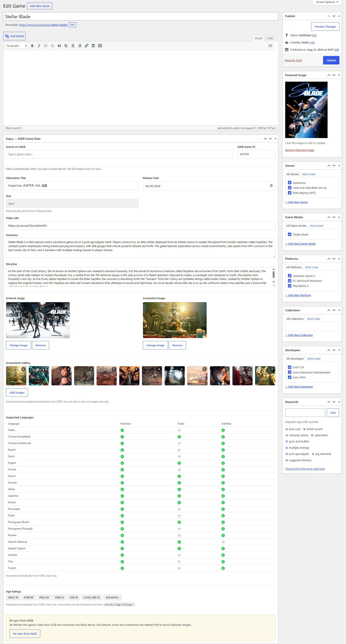Move the Keywords box down
The width and height of the screenshot is (346, 644).
(334, 402)
